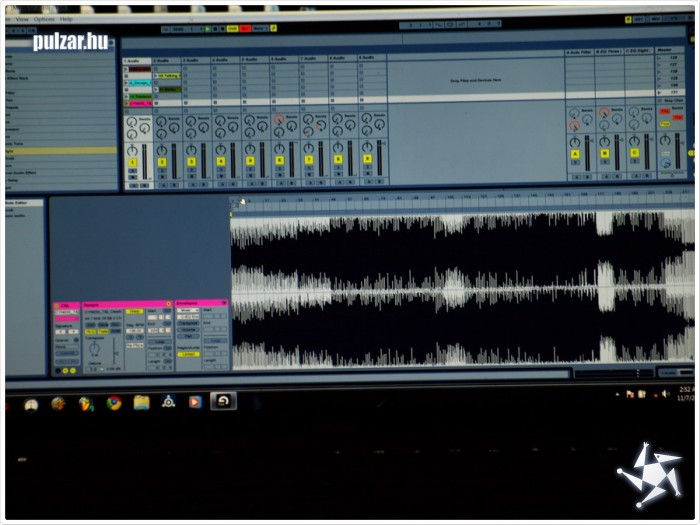Open the Options menu
This screenshot has height=525, width=700.
[44, 19]
